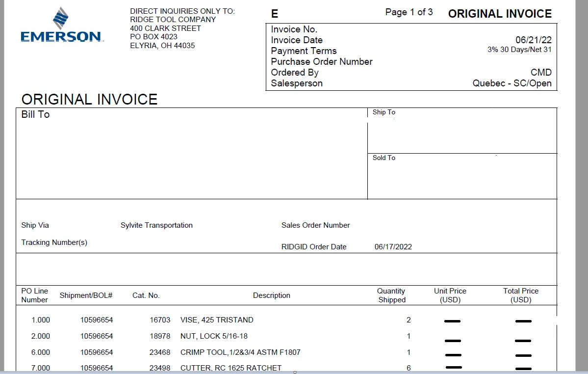The height and width of the screenshot is (374, 588).
Task: Click 'Sylvite Transportation' ship via value
Action: 156,225
